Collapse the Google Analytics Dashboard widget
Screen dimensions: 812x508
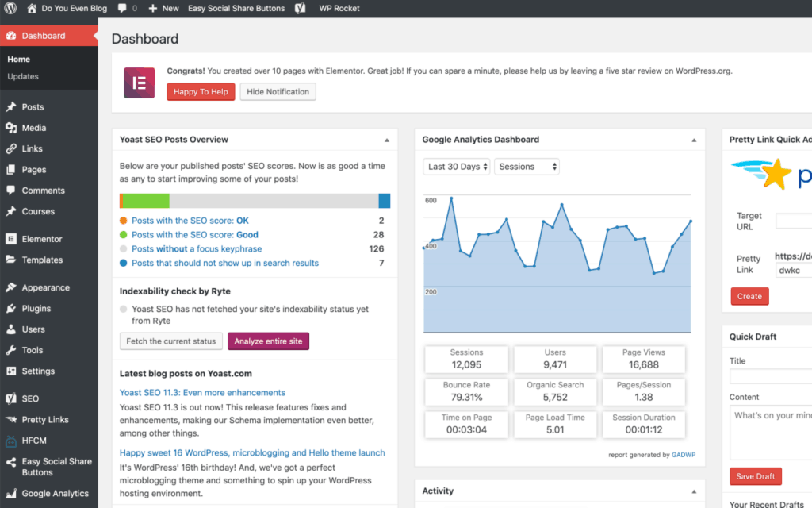pyautogui.click(x=694, y=140)
